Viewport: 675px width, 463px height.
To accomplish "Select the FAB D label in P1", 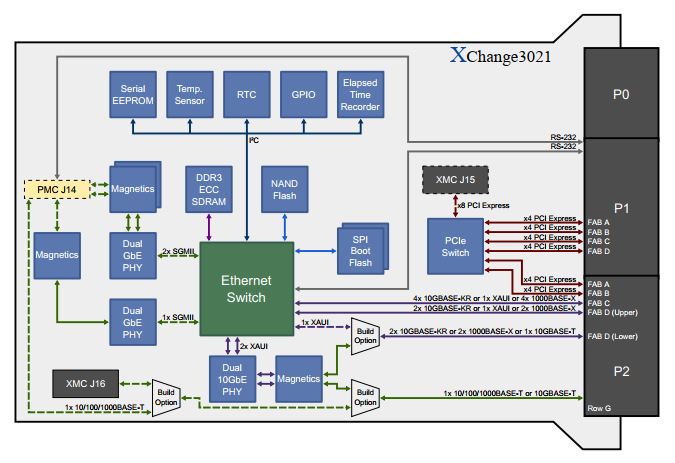I will click(x=598, y=251).
